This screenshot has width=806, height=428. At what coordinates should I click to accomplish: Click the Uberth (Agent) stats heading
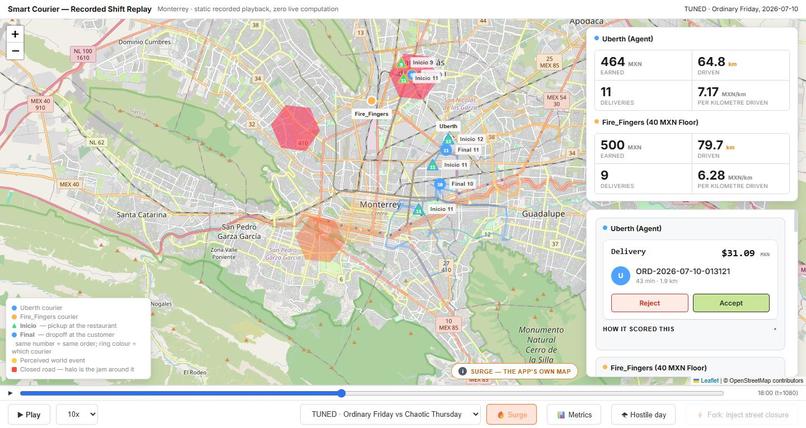(627, 39)
